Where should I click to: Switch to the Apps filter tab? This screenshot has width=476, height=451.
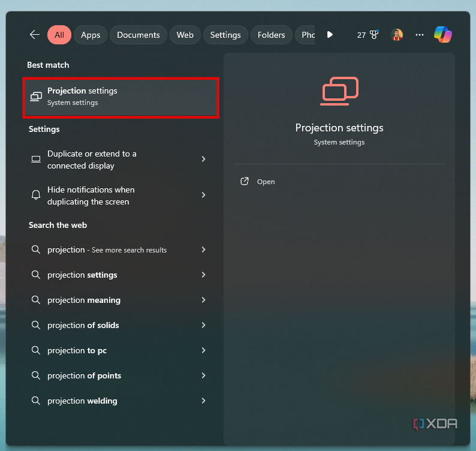91,35
